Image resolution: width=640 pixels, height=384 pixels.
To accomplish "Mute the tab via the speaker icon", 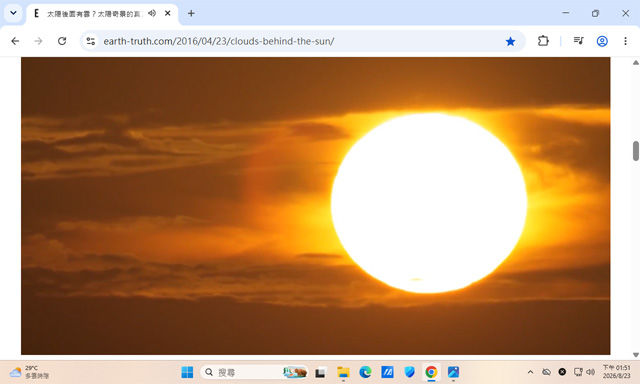I will point(152,13).
